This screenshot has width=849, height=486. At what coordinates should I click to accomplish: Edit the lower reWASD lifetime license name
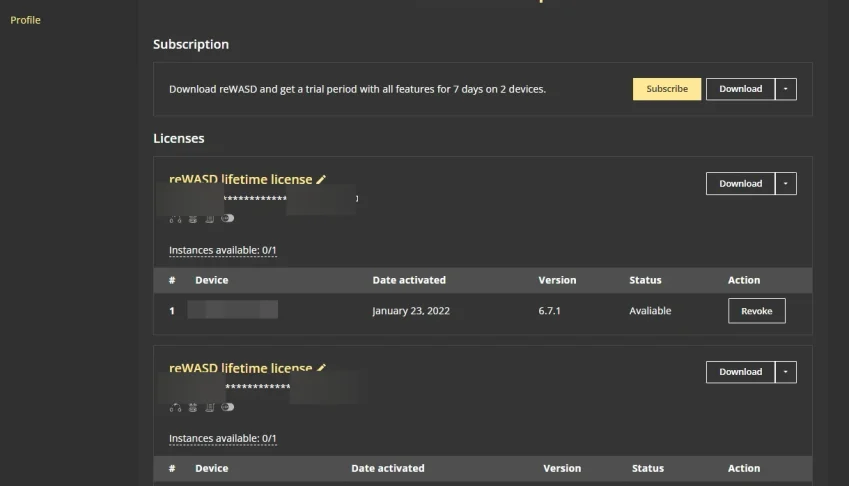pos(321,368)
